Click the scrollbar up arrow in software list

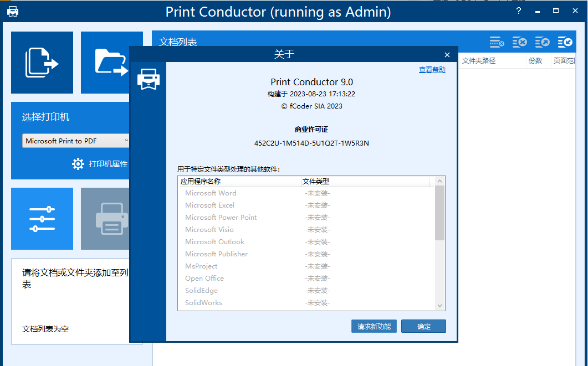(440, 181)
